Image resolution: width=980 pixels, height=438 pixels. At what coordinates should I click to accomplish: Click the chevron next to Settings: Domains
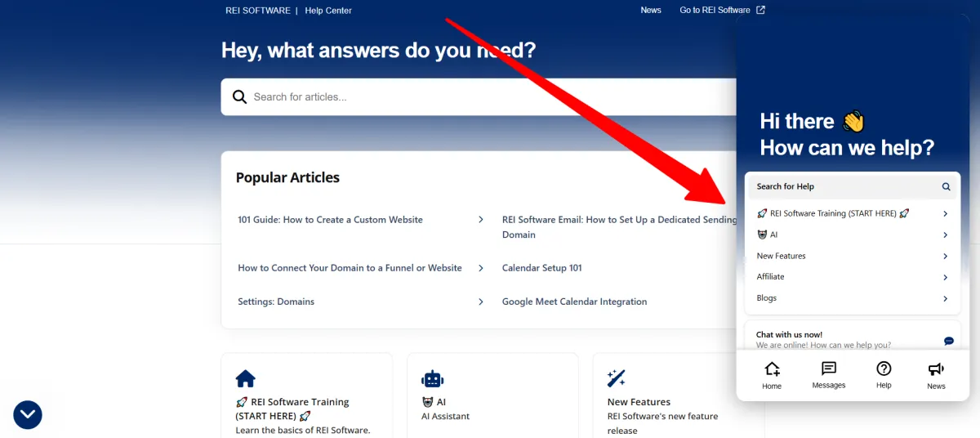(x=481, y=302)
